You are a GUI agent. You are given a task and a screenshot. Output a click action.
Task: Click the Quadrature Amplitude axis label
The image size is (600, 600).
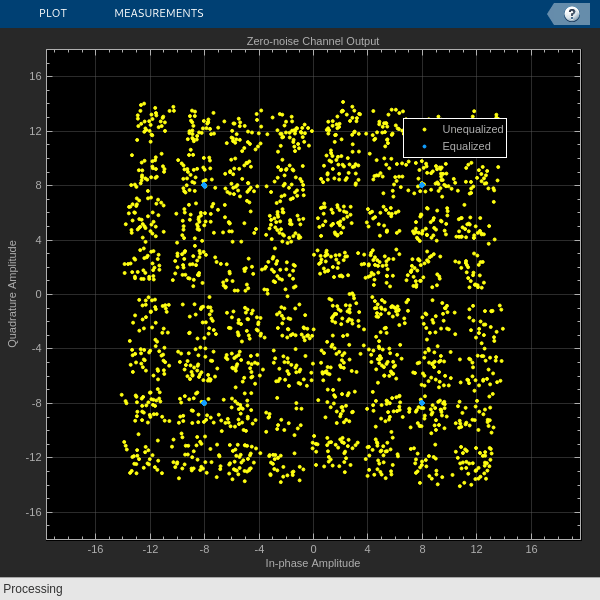13,294
